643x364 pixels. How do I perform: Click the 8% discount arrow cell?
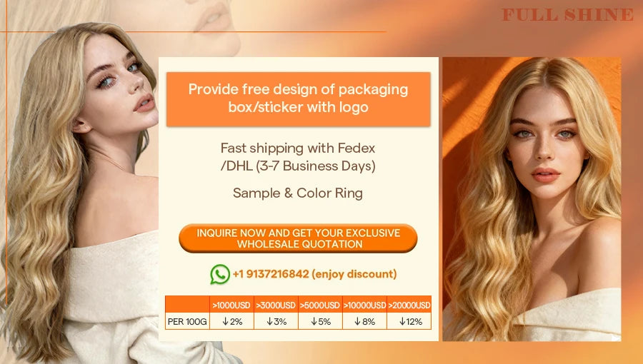[x=364, y=321]
